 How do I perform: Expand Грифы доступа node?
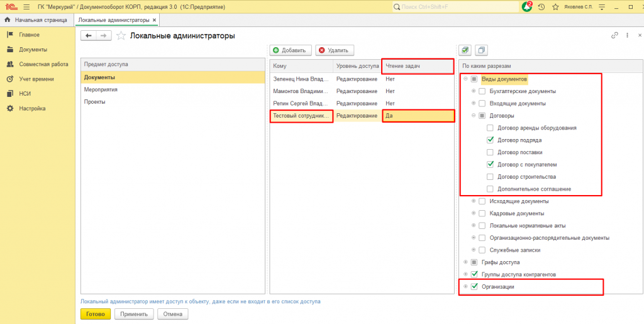pos(466,262)
